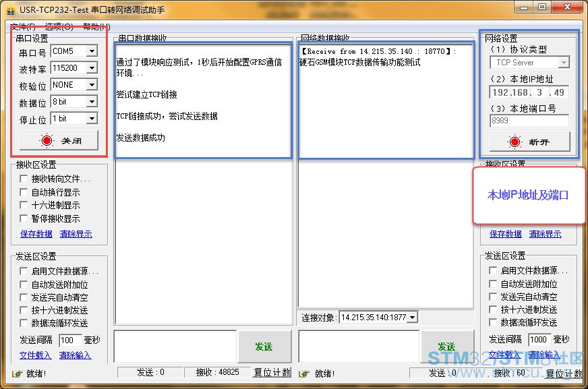
Task: Click serial-side 文件载入 link
Action: pos(35,355)
